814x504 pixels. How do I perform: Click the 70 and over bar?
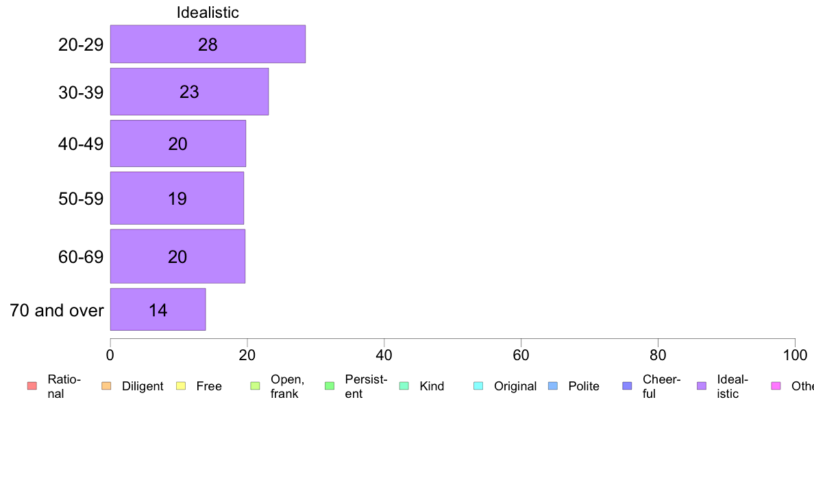click(158, 310)
